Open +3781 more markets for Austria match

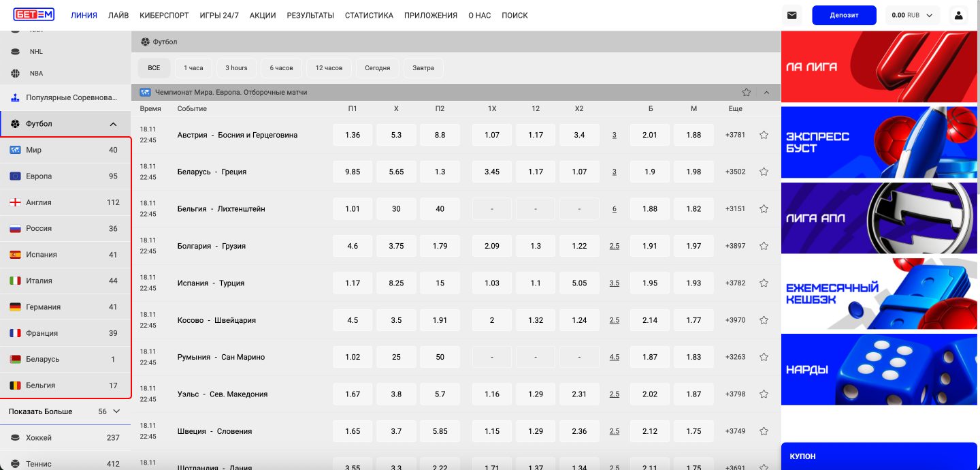point(735,135)
